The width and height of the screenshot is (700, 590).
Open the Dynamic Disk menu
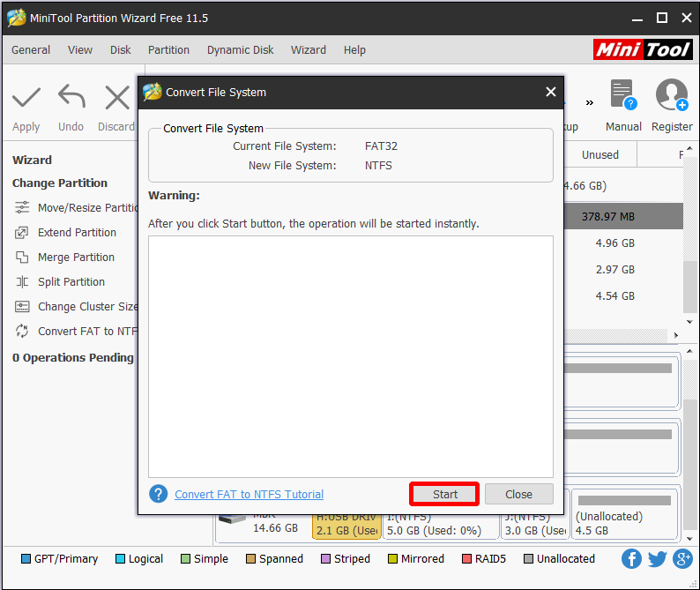pos(240,50)
